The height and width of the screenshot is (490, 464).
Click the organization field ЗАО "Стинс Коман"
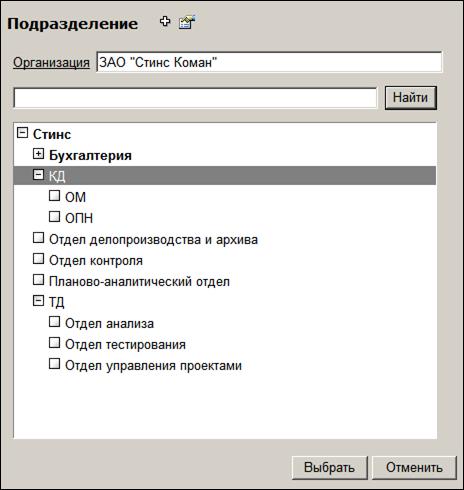pos(269,62)
